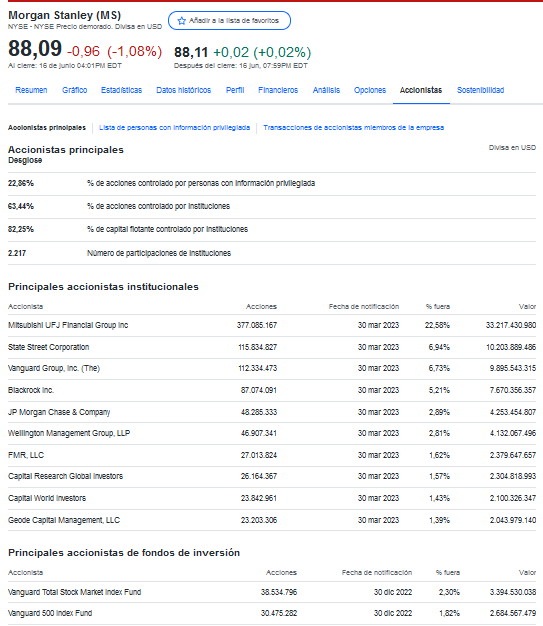
Task: Open Transacciones de accionistas miembros de la empresa
Action: 353,128
